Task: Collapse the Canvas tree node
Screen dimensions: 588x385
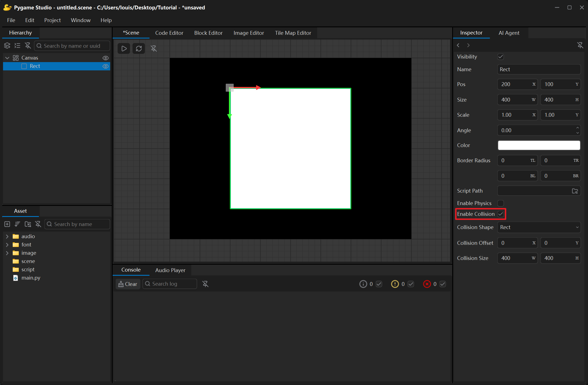Action: click(7, 58)
